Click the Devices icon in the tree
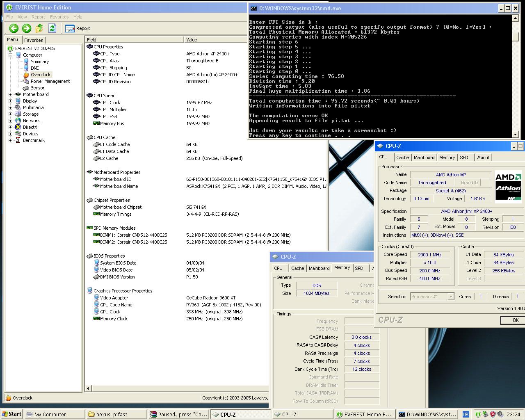Screen dimensions: 525x420 [x=18, y=134]
